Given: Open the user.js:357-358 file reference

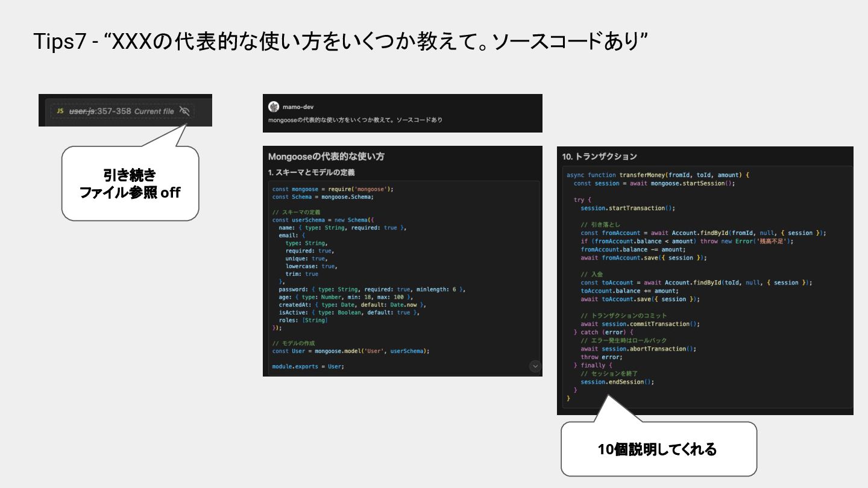Looking at the screenshot, I should tap(100, 111).
